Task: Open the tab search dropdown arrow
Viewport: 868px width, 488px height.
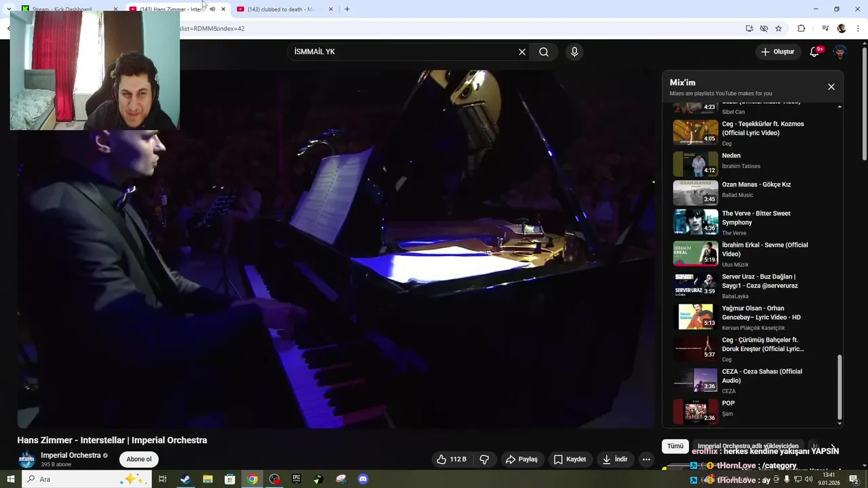Action: (x=9, y=9)
